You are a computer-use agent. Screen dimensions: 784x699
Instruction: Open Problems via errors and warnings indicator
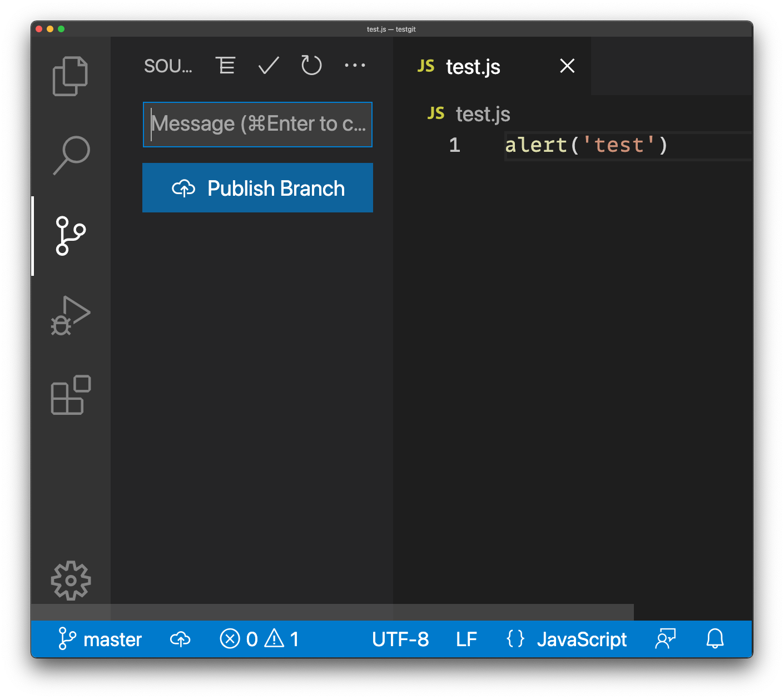coord(260,639)
